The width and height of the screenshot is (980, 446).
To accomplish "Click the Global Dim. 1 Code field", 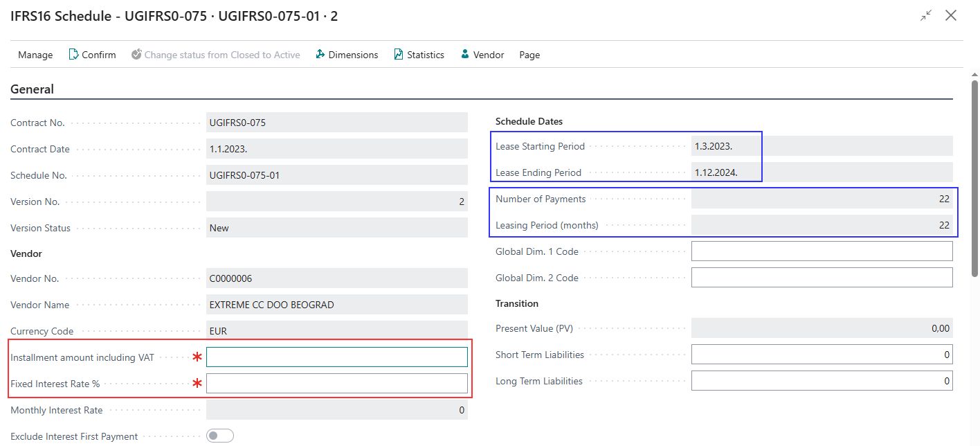I will (822, 251).
